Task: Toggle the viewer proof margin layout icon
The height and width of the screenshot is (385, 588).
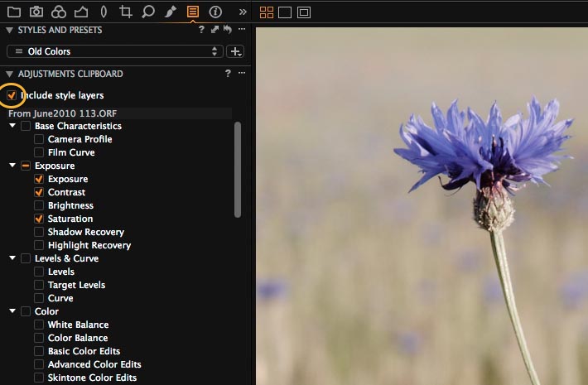Action: tap(304, 12)
